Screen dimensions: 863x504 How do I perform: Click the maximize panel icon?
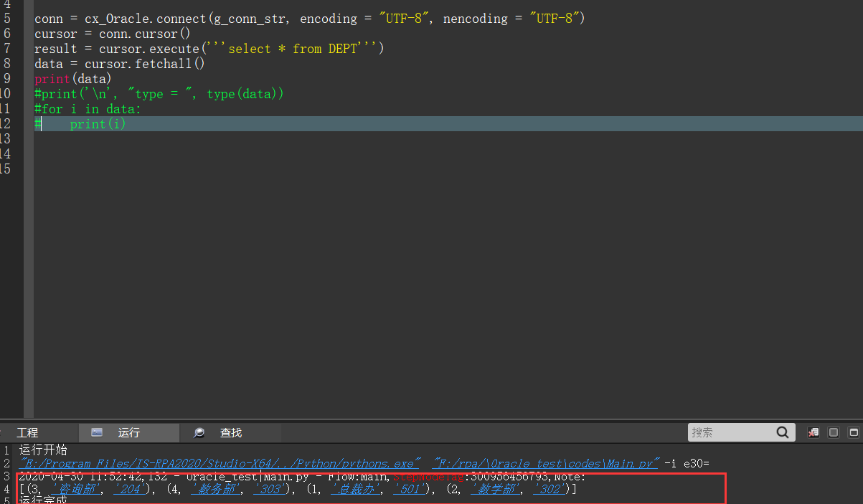coord(853,432)
